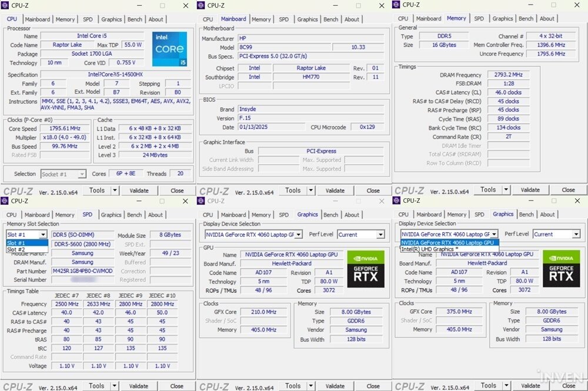The image size is (588, 391).
Task: Click the Tools button in the Mainboard-tab window
Action: [293, 191]
